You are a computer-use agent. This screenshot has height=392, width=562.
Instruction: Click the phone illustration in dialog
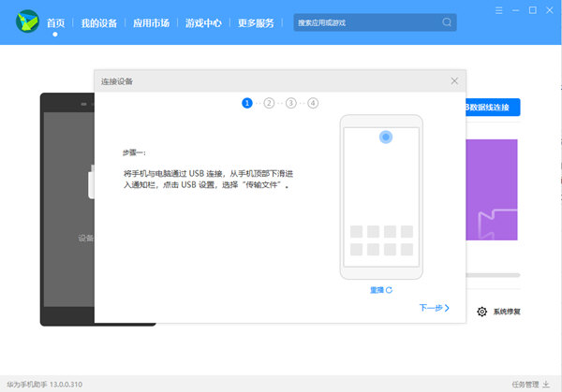(x=381, y=196)
